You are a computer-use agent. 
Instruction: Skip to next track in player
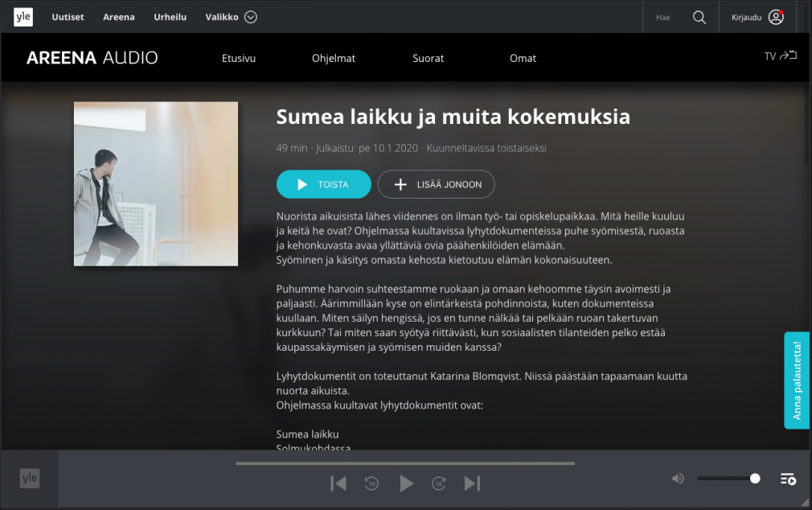pyautogui.click(x=472, y=483)
